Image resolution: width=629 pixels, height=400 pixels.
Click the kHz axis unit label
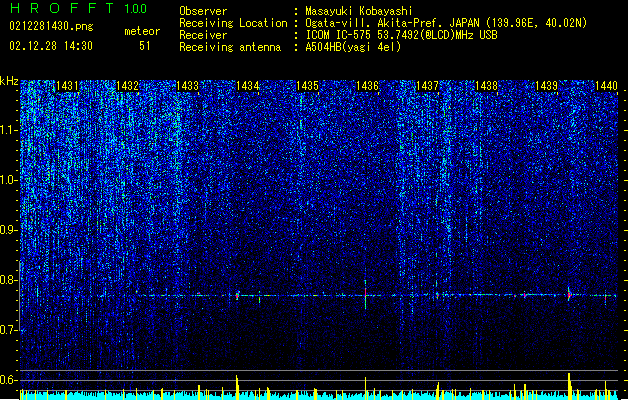point(9,81)
